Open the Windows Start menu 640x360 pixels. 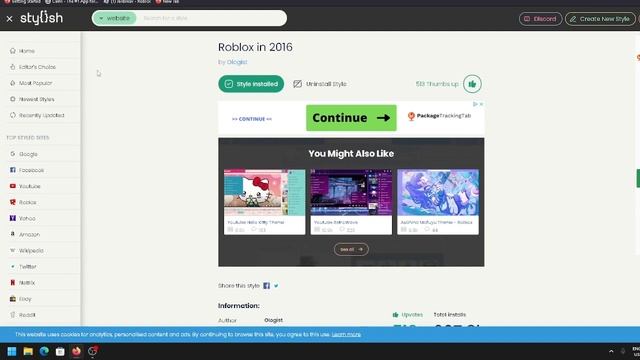(12, 351)
